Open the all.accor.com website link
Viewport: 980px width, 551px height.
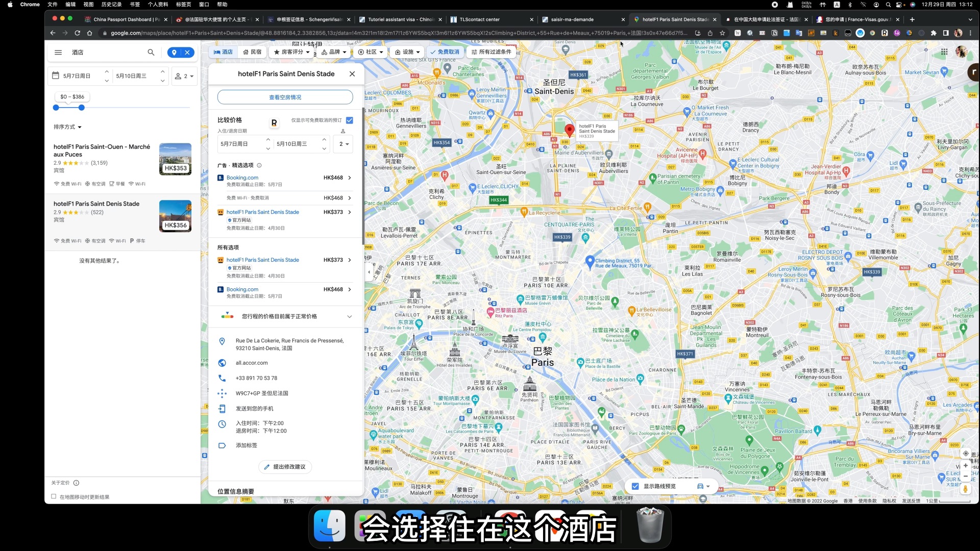click(x=252, y=363)
